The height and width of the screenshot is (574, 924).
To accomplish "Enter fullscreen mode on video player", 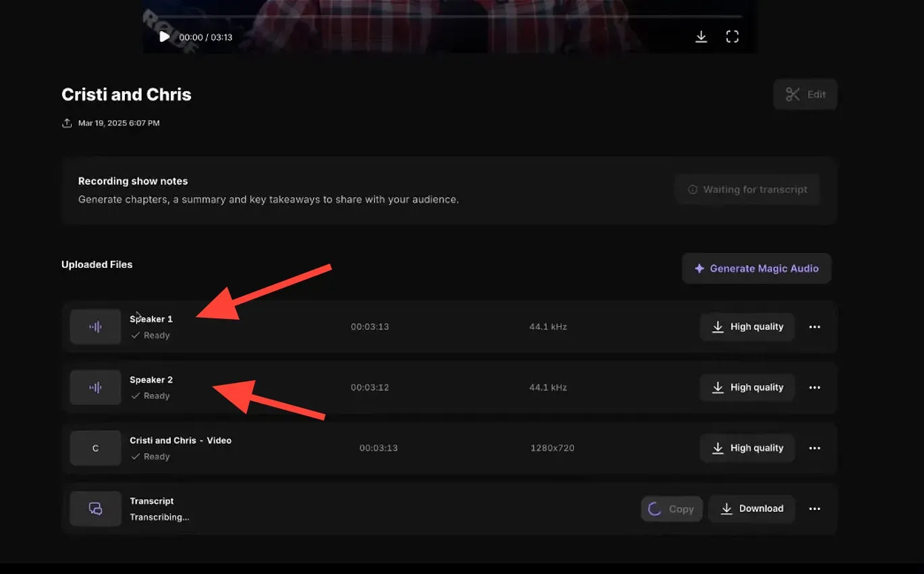I will click(732, 36).
